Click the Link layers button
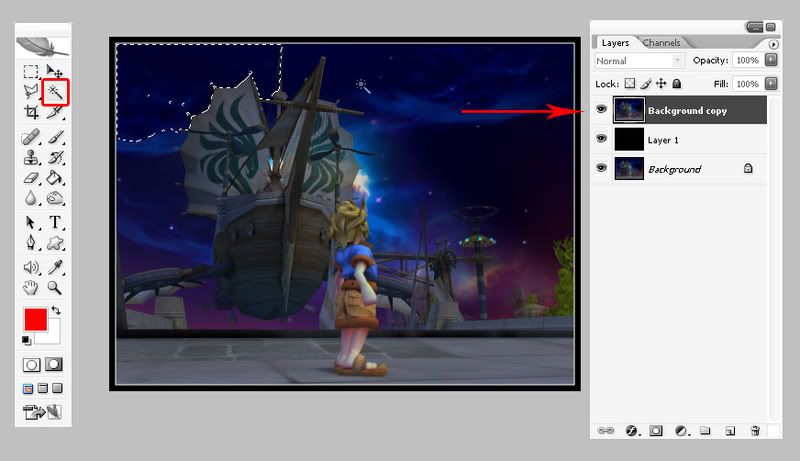This screenshot has width=800, height=461. pos(606,431)
